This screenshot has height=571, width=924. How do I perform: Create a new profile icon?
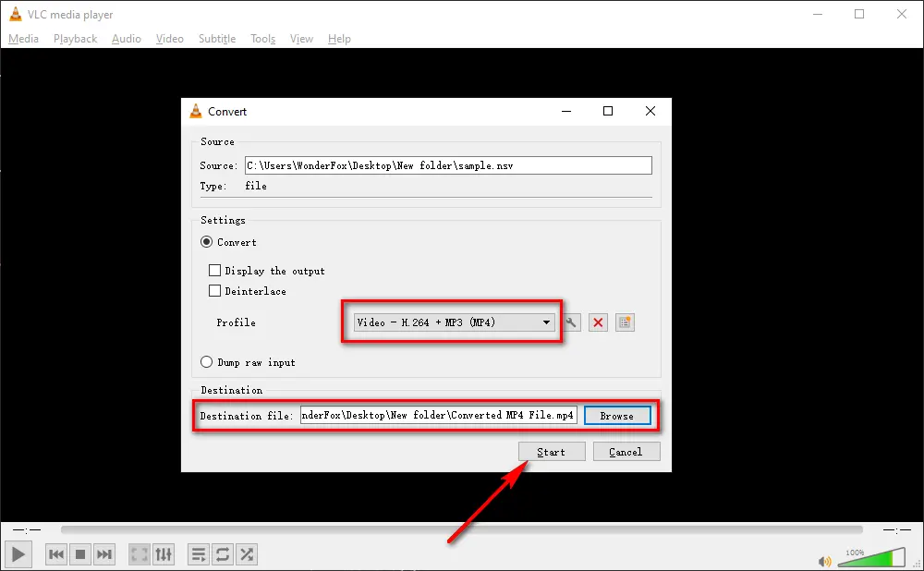[625, 322]
